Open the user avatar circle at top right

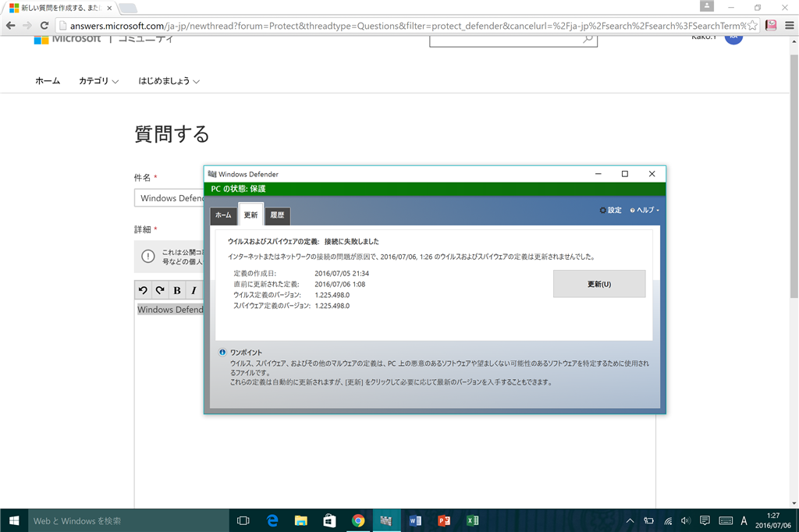coord(733,37)
